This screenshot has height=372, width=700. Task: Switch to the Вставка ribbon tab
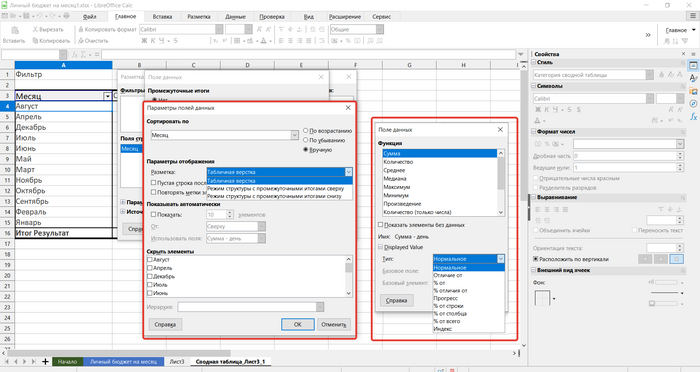click(162, 17)
